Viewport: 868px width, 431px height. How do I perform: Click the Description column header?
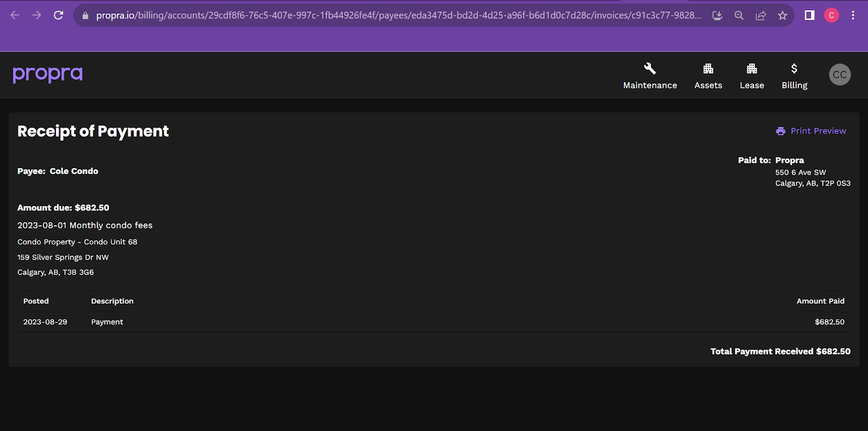tap(112, 301)
